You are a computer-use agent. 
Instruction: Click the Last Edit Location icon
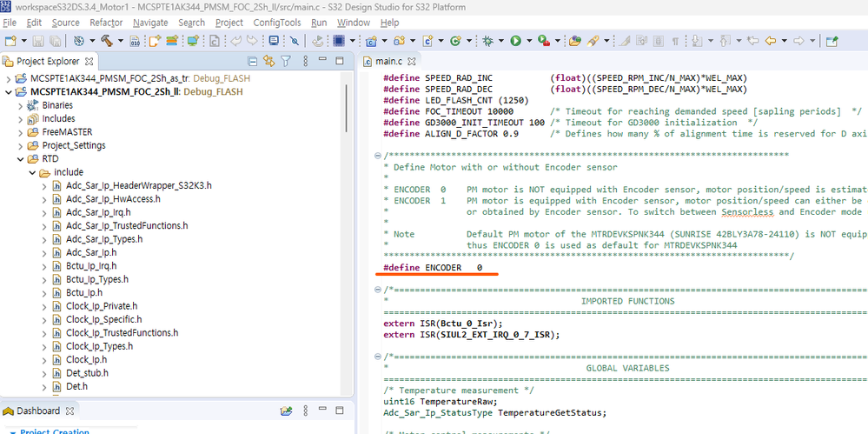(x=752, y=41)
